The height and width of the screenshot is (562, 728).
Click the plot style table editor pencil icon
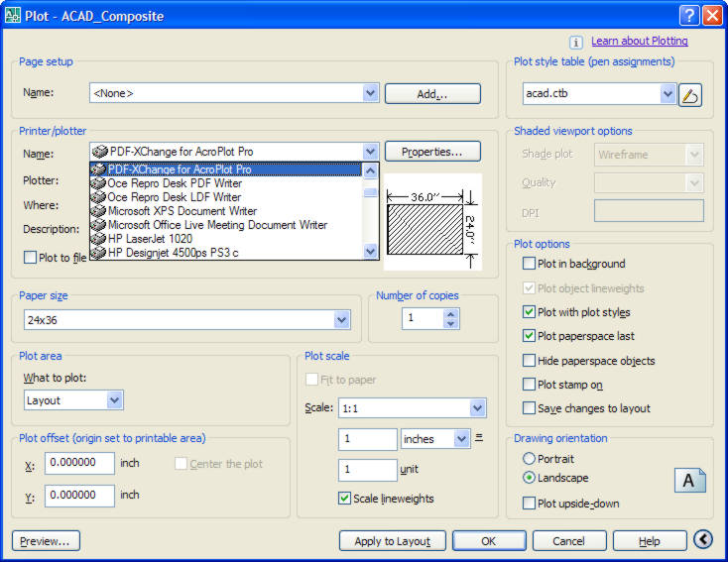691,94
